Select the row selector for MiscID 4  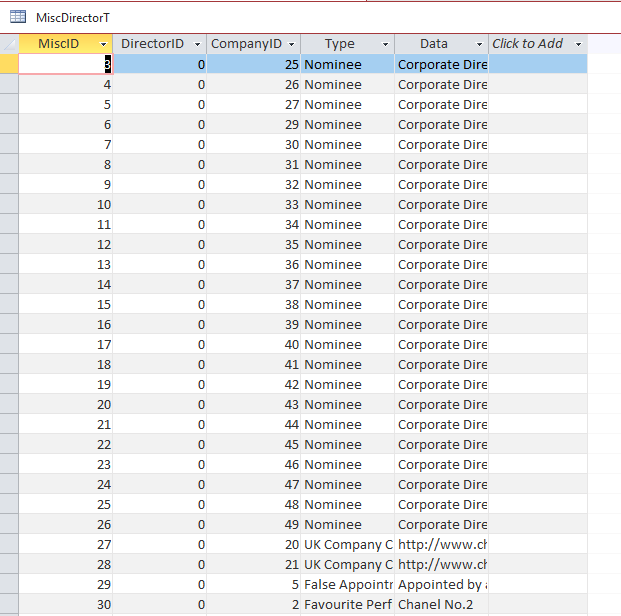(x=9, y=84)
